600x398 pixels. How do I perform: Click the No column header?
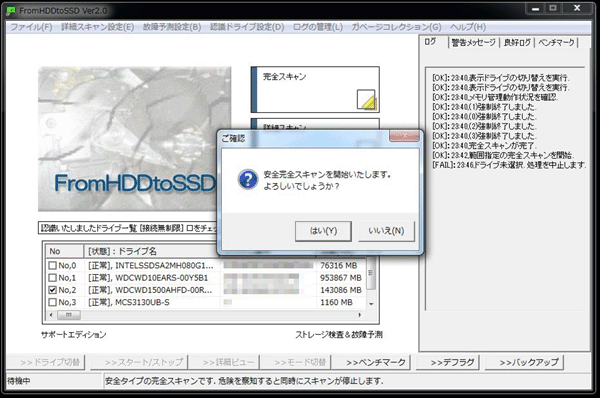[x=64, y=251]
